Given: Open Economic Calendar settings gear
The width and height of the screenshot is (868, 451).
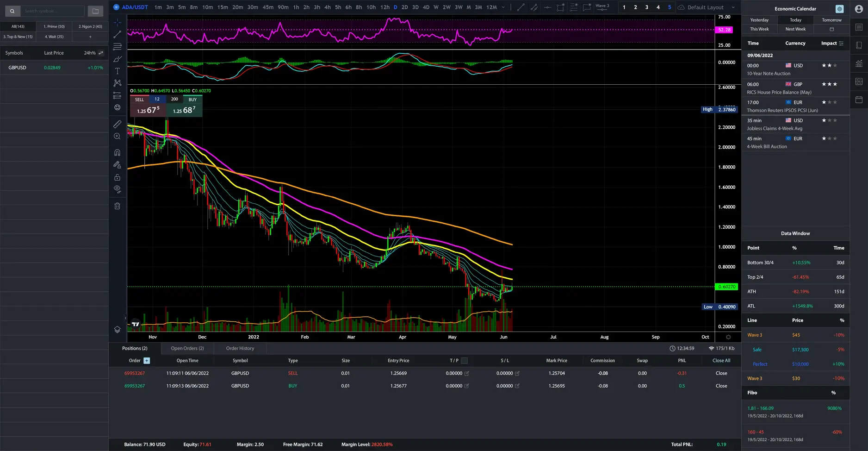Looking at the screenshot, I should [839, 9].
